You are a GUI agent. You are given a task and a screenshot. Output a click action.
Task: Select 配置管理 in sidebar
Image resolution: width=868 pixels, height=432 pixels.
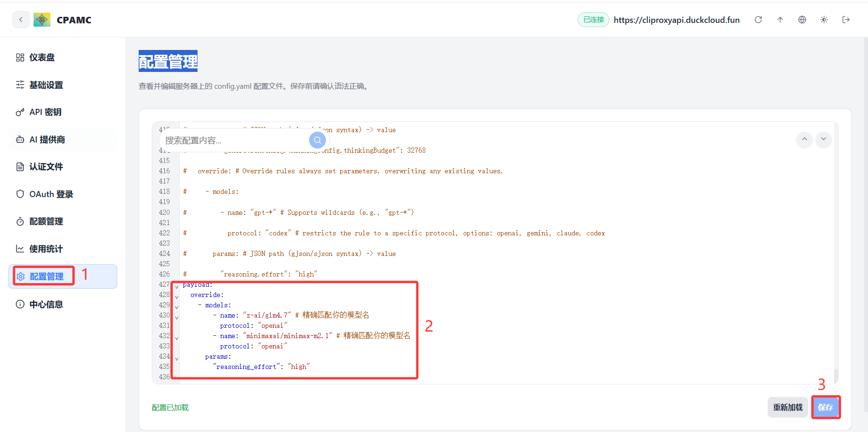coord(63,276)
